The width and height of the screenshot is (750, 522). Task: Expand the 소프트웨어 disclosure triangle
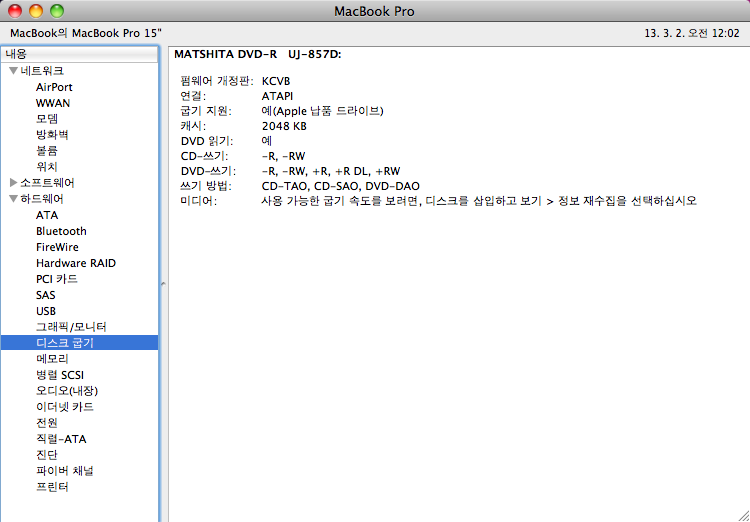[13, 183]
